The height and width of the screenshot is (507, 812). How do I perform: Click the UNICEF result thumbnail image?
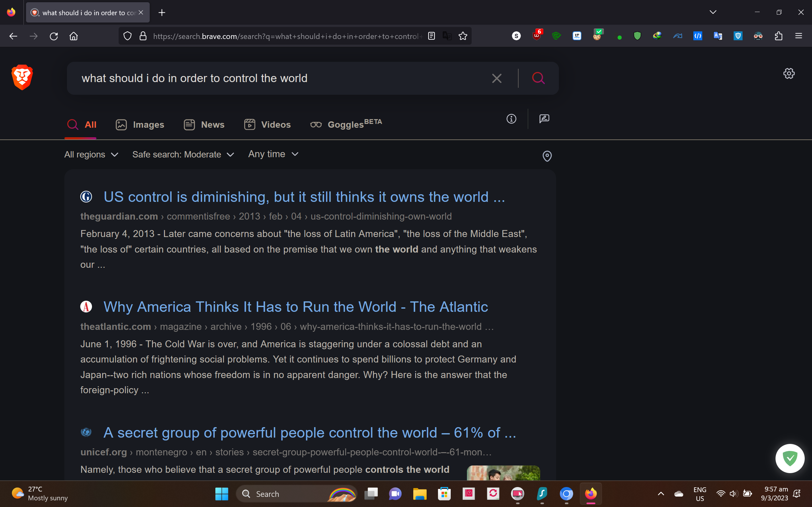pyautogui.click(x=503, y=473)
